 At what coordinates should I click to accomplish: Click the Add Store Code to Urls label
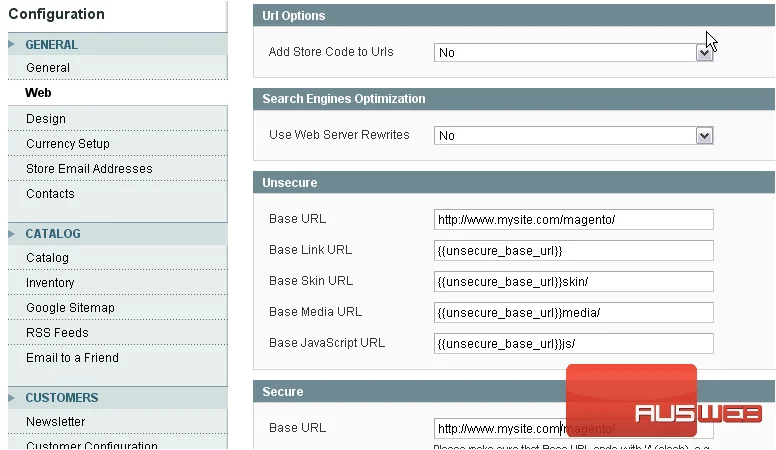(x=331, y=51)
